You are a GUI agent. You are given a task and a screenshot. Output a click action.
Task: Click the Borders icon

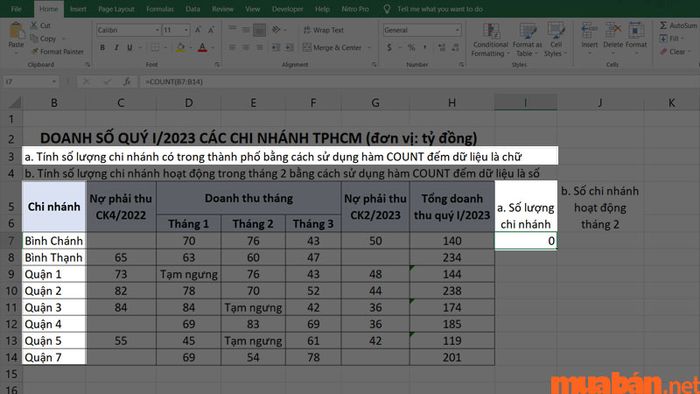click(155, 47)
